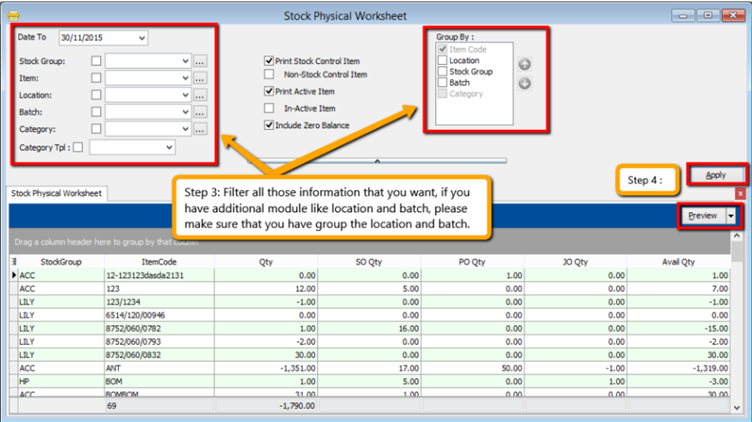Switch to the Stock Physical Worksheet tab

click(57, 193)
